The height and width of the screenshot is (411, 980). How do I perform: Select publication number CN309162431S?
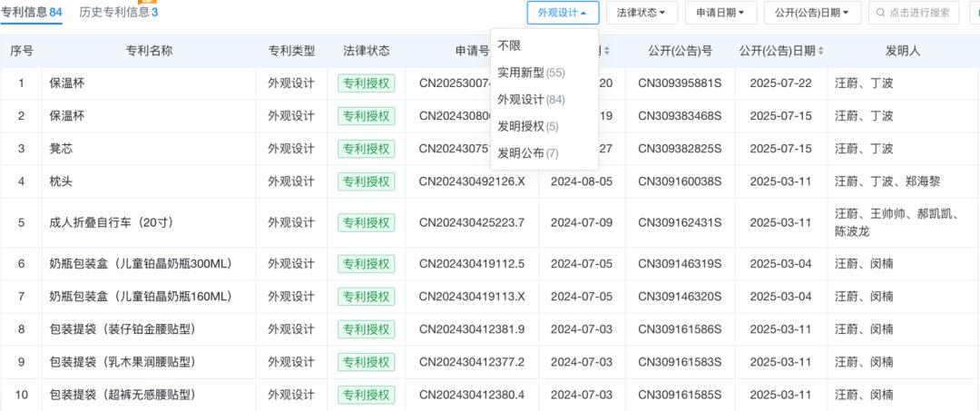pos(680,222)
